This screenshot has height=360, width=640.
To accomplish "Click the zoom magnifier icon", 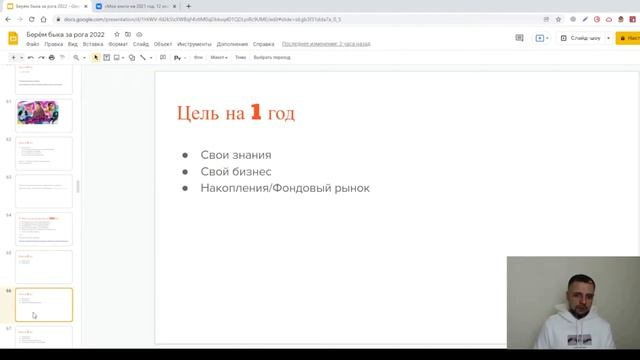I will coord(76,58).
